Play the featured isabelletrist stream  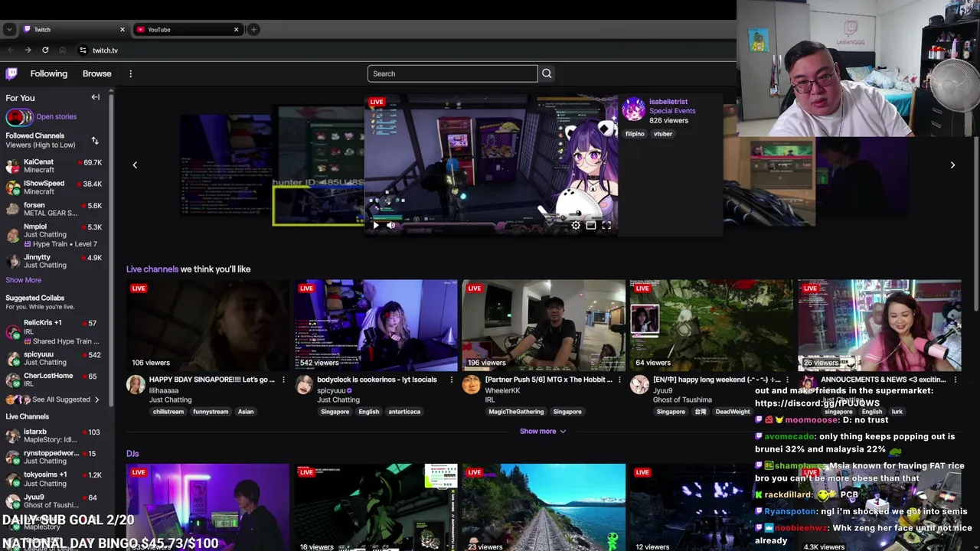pyautogui.click(x=375, y=225)
